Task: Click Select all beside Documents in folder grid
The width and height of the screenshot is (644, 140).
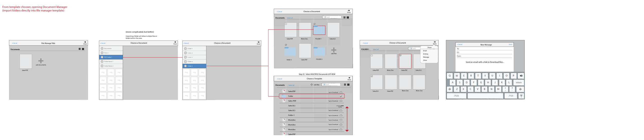Action: pyautogui.click(x=290, y=18)
